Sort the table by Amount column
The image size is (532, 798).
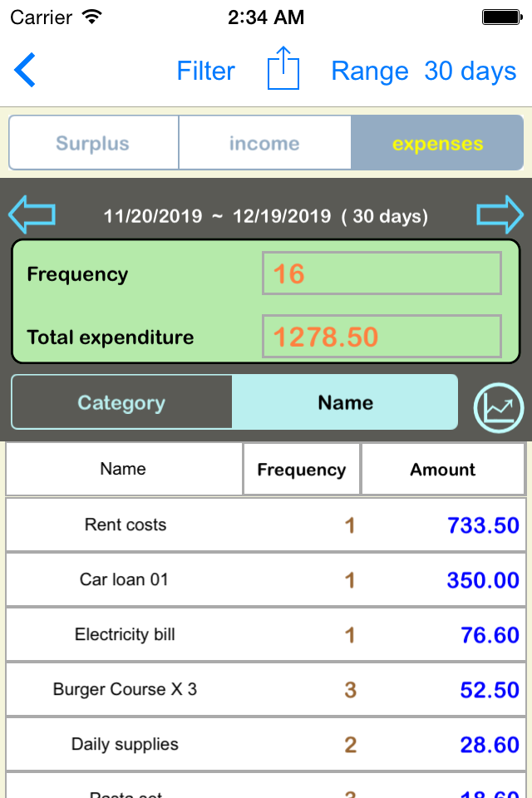click(443, 468)
